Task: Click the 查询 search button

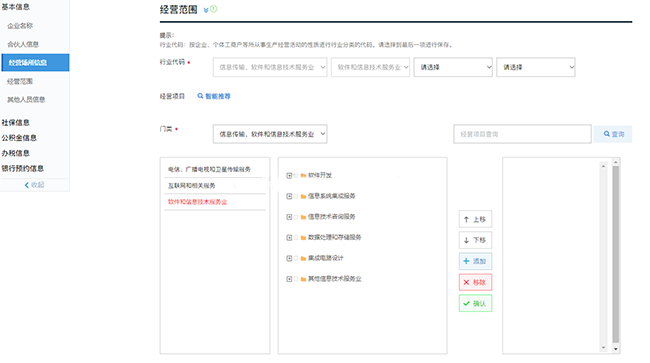Action: pos(613,134)
